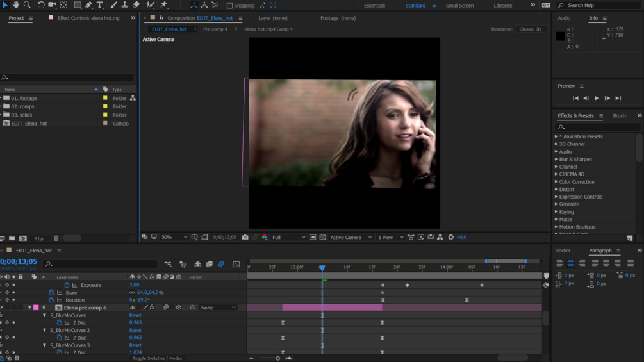Open Parent dropdown set to None

(218, 308)
